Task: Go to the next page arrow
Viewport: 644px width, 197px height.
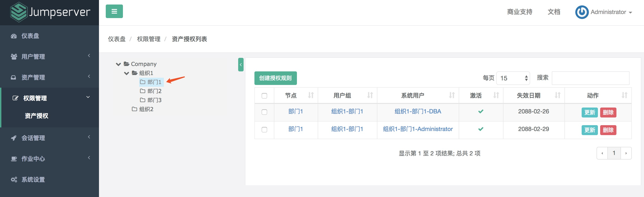Action: [x=626, y=153]
